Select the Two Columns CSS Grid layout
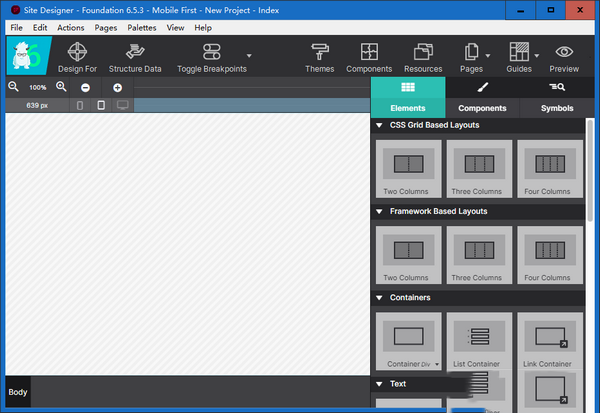The image size is (600, 413). pyautogui.click(x=408, y=168)
